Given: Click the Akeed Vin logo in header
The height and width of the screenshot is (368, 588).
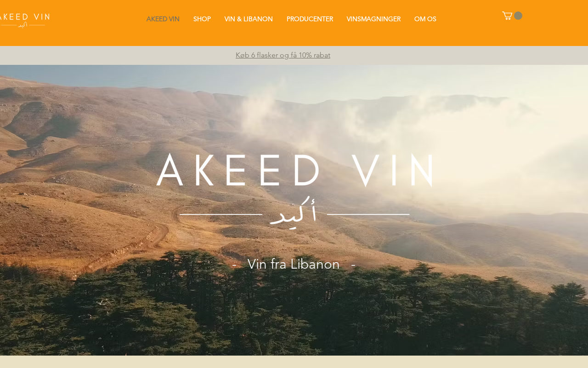Looking at the screenshot, I should click(24, 20).
